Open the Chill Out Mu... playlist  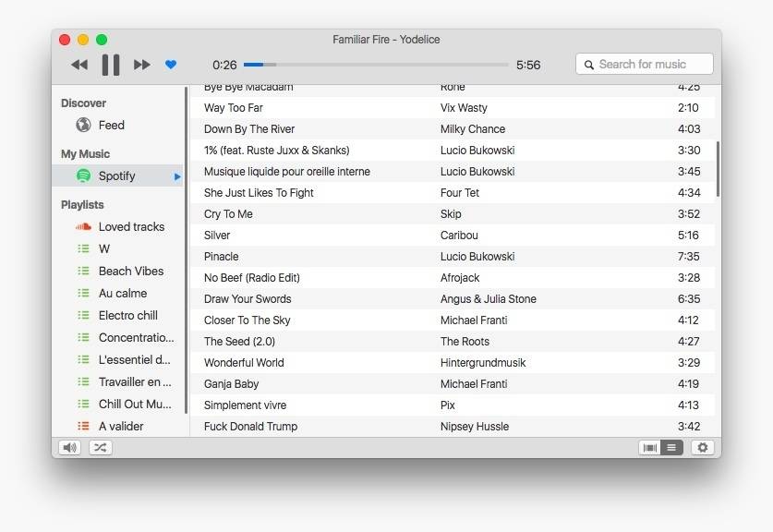click(x=117, y=405)
